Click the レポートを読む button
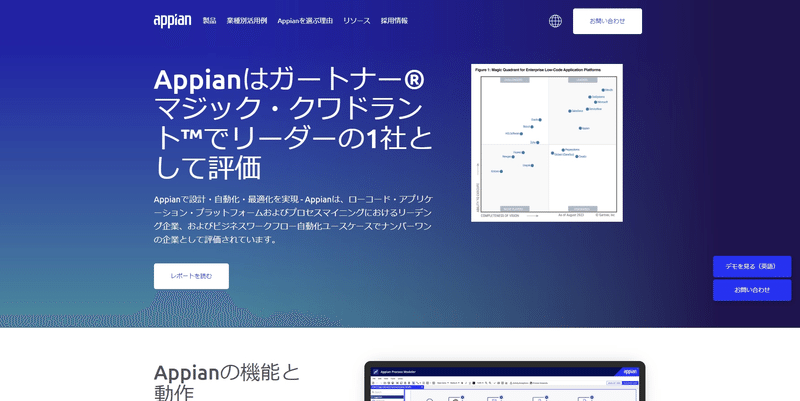The width and height of the screenshot is (800, 401). [x=191, y=276]
